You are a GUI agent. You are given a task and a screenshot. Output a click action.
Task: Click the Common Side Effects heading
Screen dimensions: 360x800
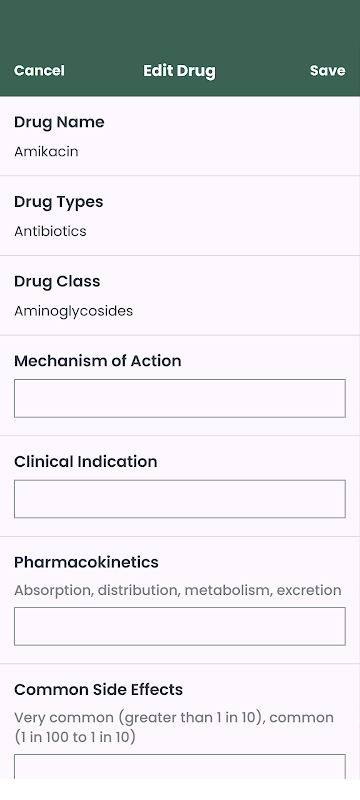click(98, 689)
